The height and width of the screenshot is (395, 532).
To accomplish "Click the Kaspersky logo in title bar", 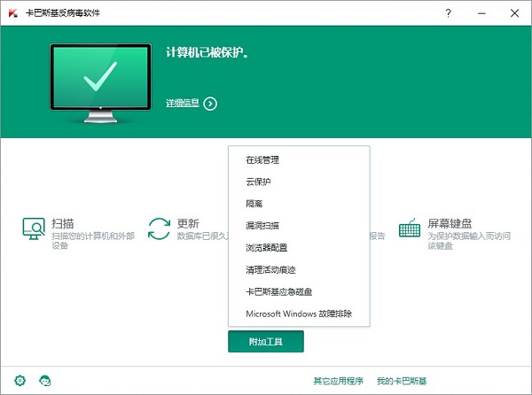I will pyautogui.click(x=13, y=13).
